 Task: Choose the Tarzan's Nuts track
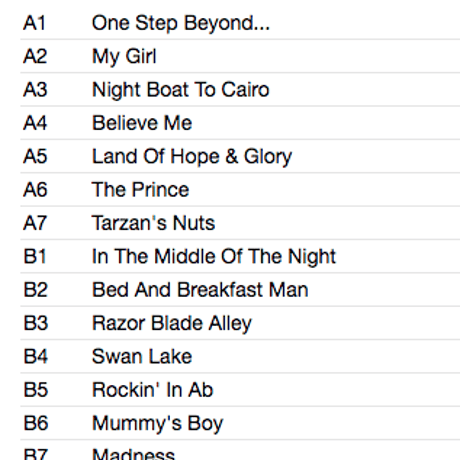click(x=153, y=223)
